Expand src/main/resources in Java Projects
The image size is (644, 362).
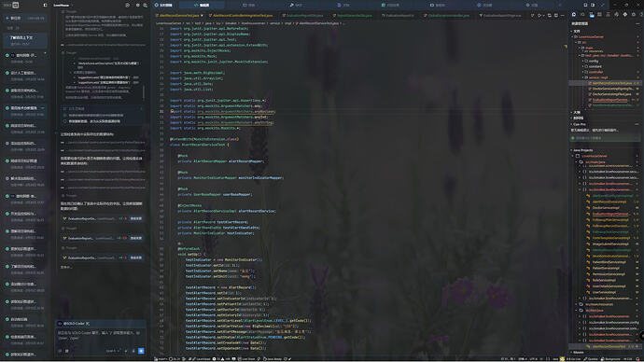(x=576, y=304)
